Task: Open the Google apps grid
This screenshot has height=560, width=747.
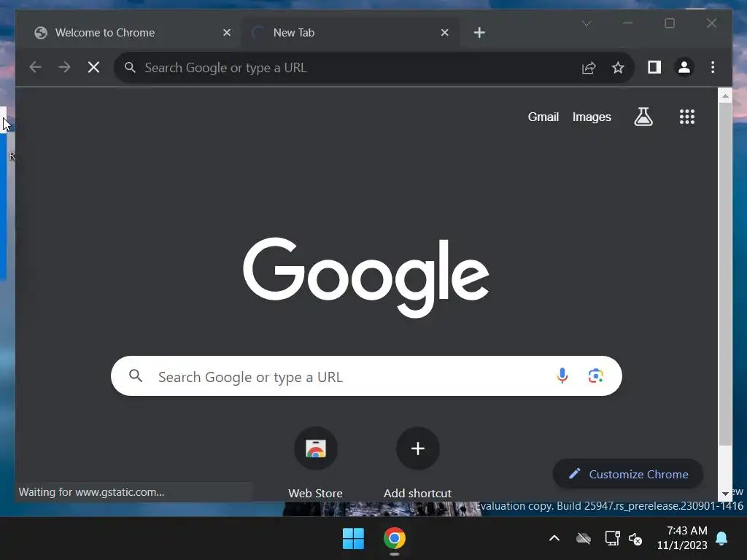Action: [x=687, y=117]
